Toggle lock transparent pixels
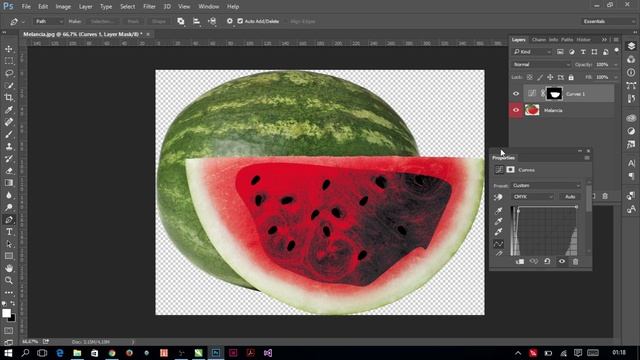640x360 pixels. pyautogui.click(x=529, y=77)
